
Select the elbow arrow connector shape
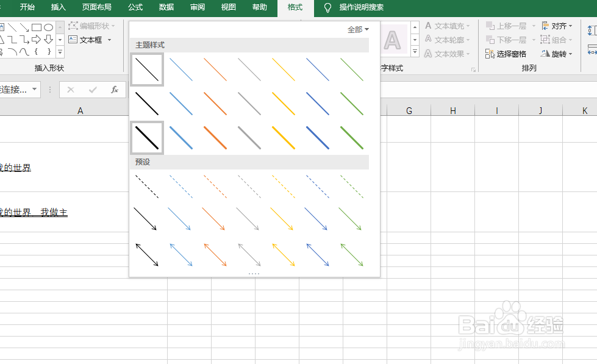point(24,39)
